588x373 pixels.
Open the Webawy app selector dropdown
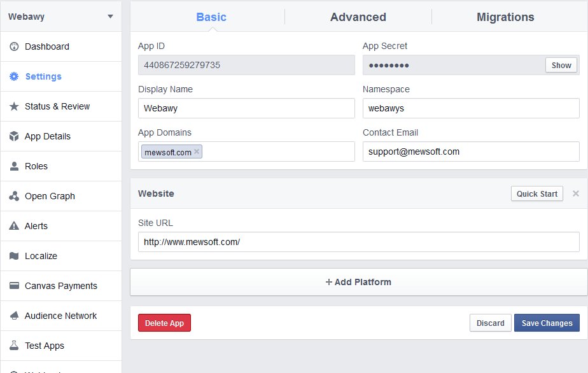[x=60, y=17]
